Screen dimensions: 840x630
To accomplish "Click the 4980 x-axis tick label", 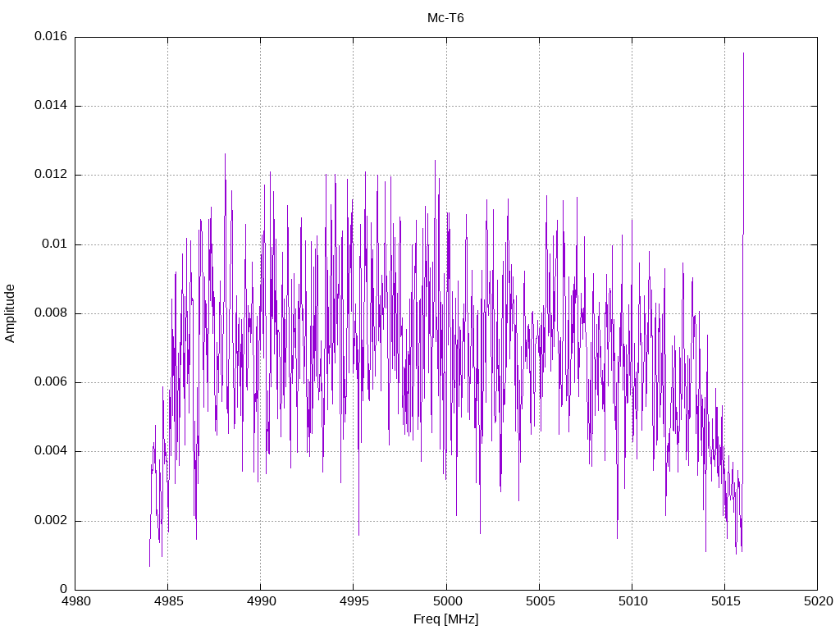I will [x=75, y=601].
